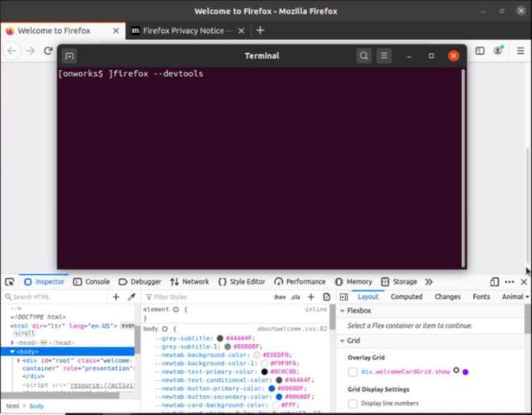Switch to the Changes sidebar tab
This screenshot has width=532, height=415.
pos(447,297)
